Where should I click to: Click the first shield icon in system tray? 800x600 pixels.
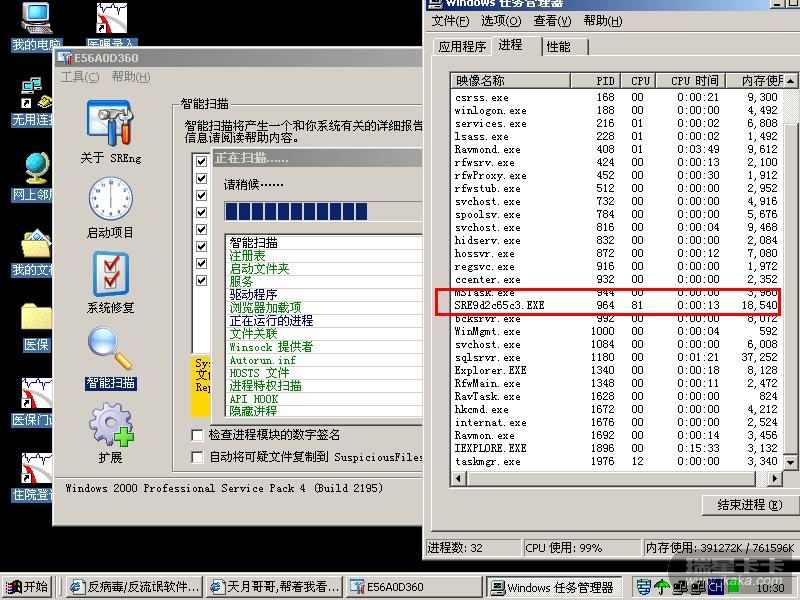pos(644,587)
